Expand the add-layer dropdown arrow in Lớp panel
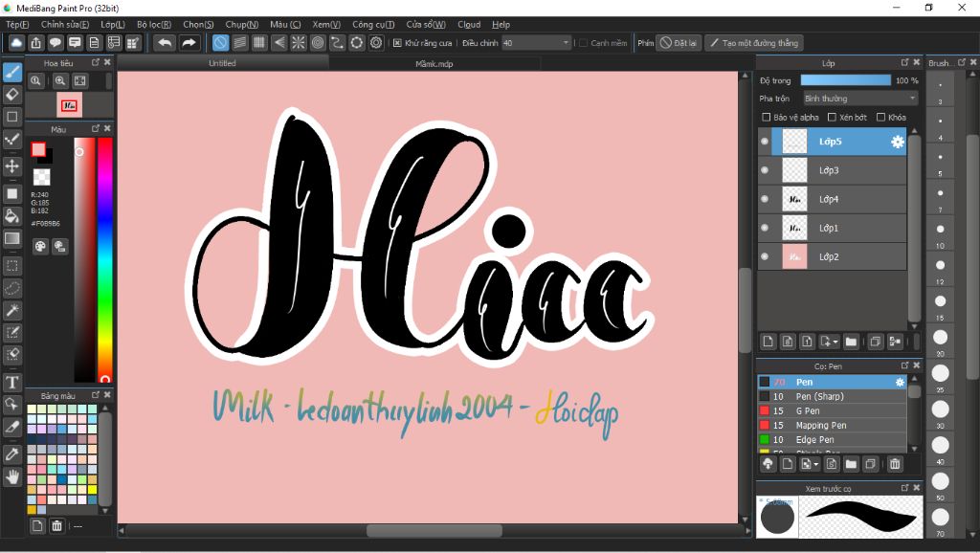Image resolution: width=980 pixels, height=553 pixels. 835,342
